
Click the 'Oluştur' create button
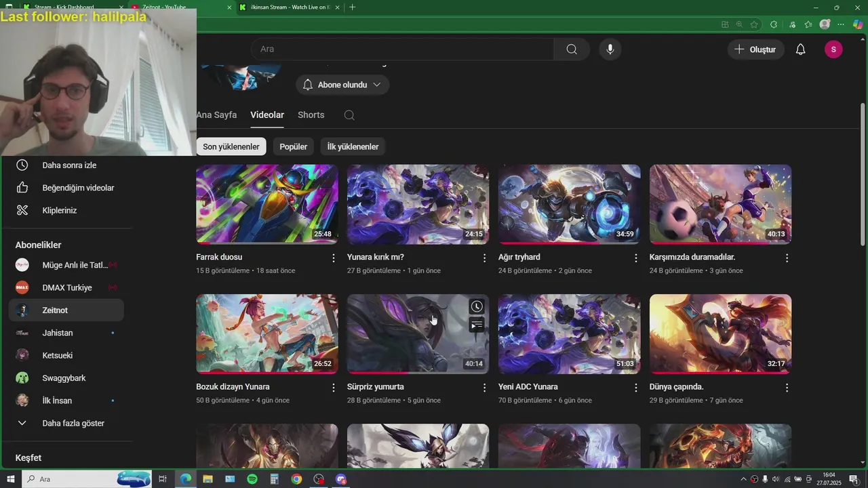click(756, 49)
